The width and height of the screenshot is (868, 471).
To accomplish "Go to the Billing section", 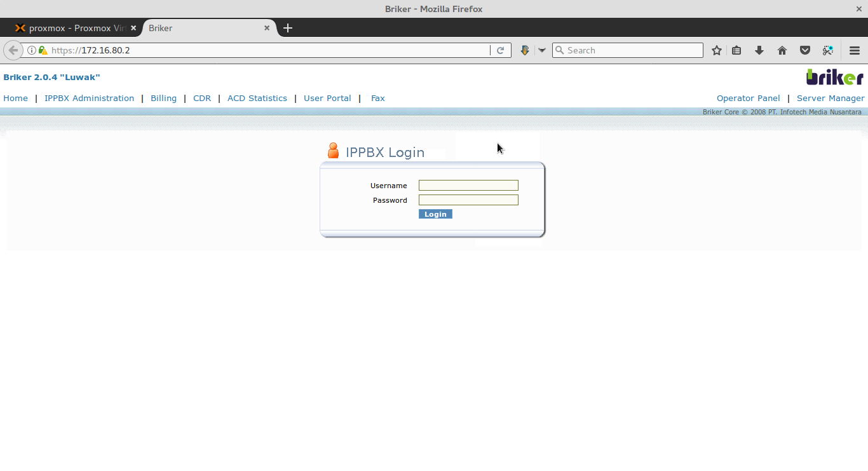I will tap(163, 98).
